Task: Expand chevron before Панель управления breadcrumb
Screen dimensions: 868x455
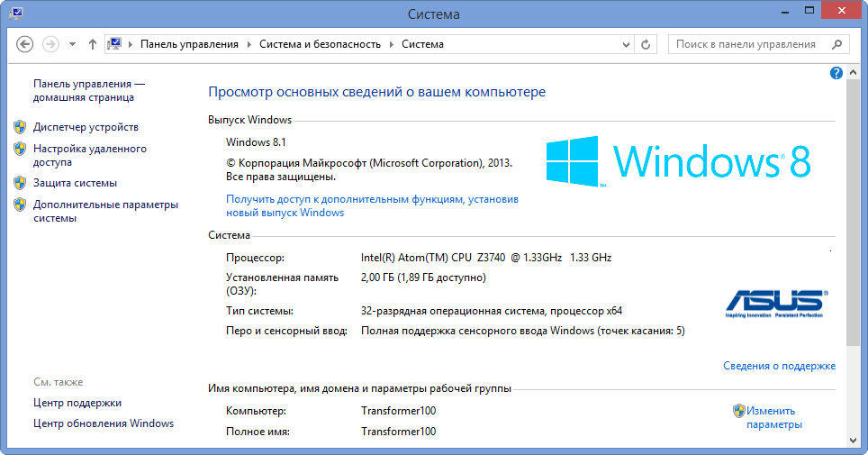Action: (x=131, y=44)
